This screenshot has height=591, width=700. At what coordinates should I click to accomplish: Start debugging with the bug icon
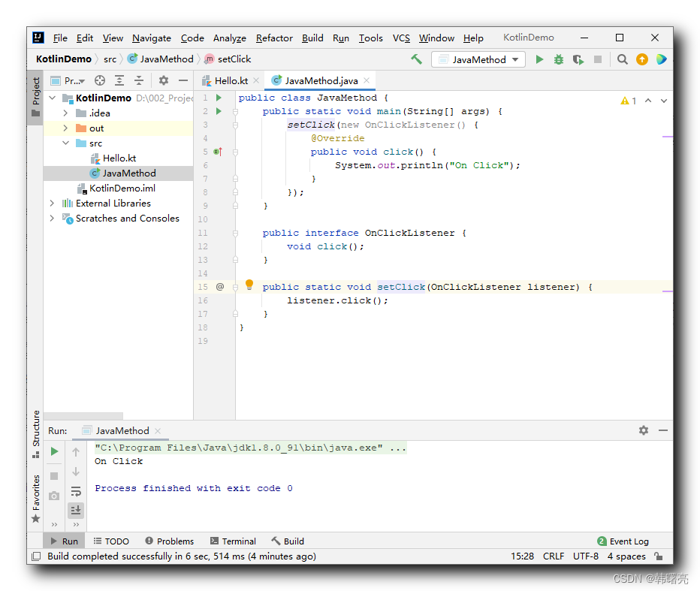point(559,59)
